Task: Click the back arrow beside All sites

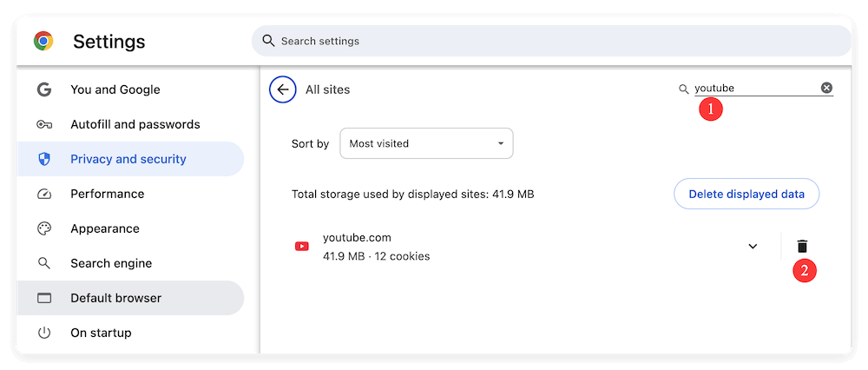Action: coord(283,89)
